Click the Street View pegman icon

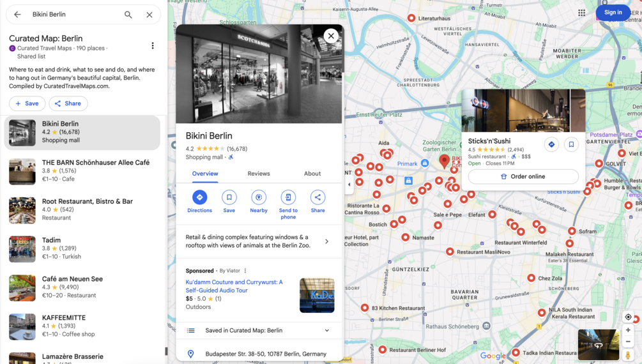pos(628,354)
